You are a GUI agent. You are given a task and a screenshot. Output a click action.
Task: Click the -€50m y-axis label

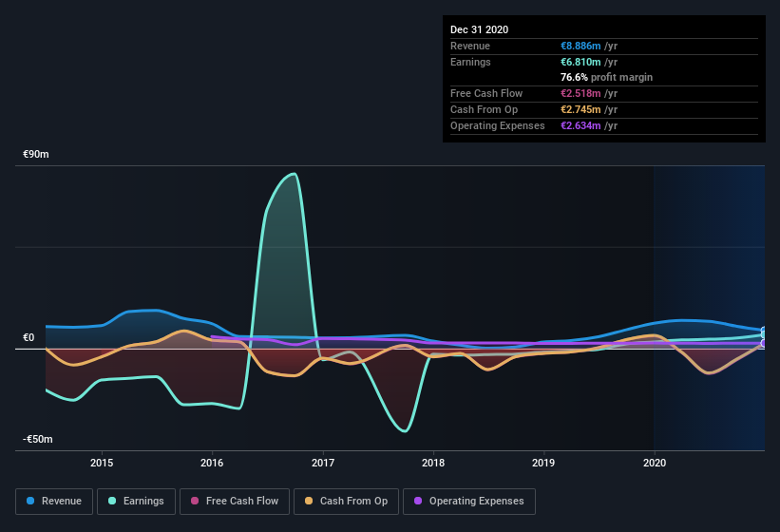point(37,439)
